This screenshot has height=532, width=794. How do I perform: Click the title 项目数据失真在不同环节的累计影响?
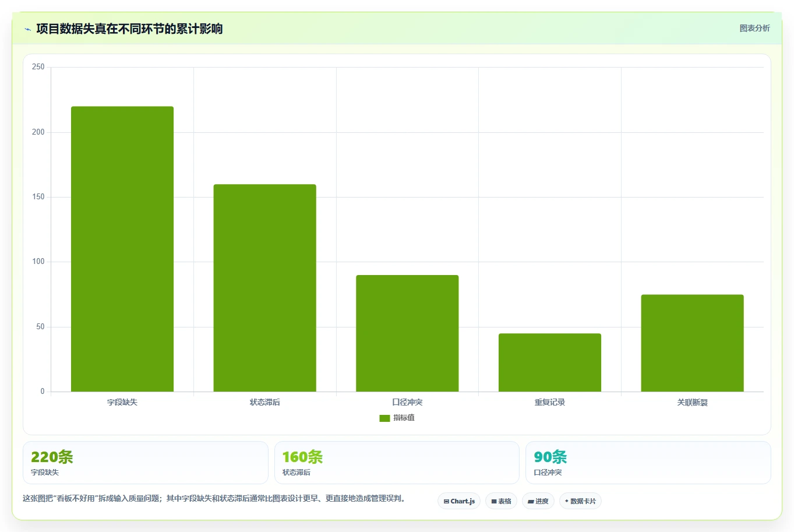(x=129, y=29)
